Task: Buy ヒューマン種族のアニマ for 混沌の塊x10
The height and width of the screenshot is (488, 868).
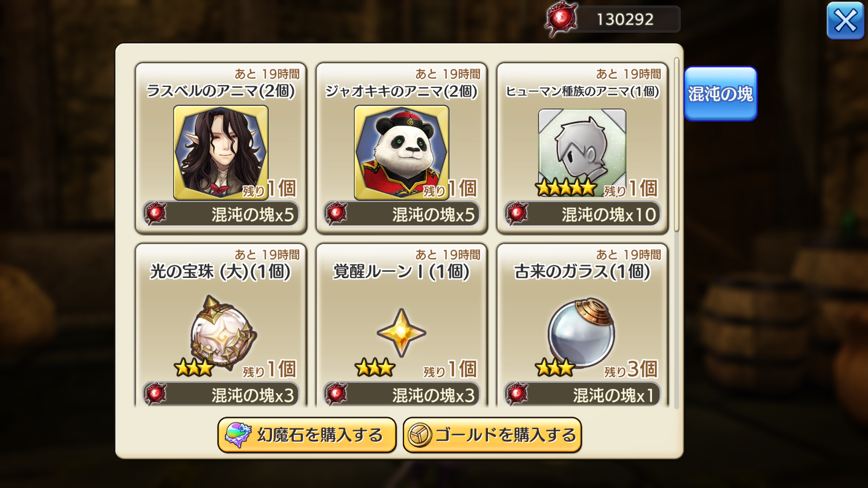Action: (x=582, y=214)
